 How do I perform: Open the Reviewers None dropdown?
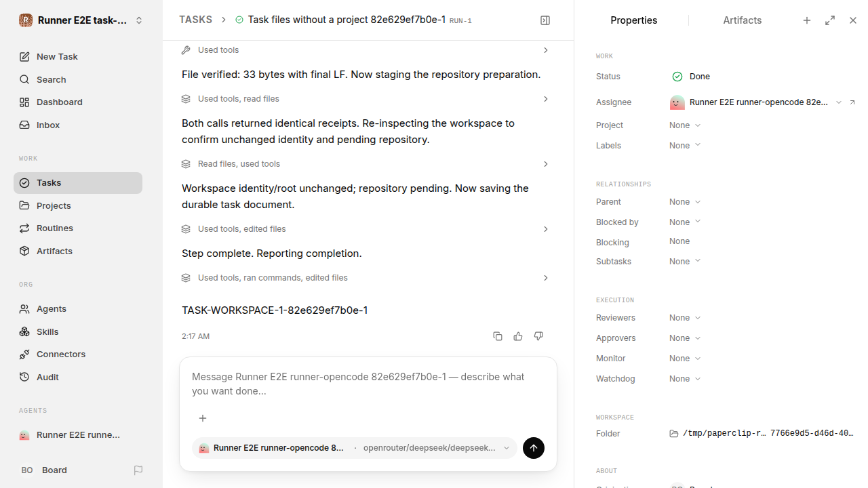click(685, 318)
